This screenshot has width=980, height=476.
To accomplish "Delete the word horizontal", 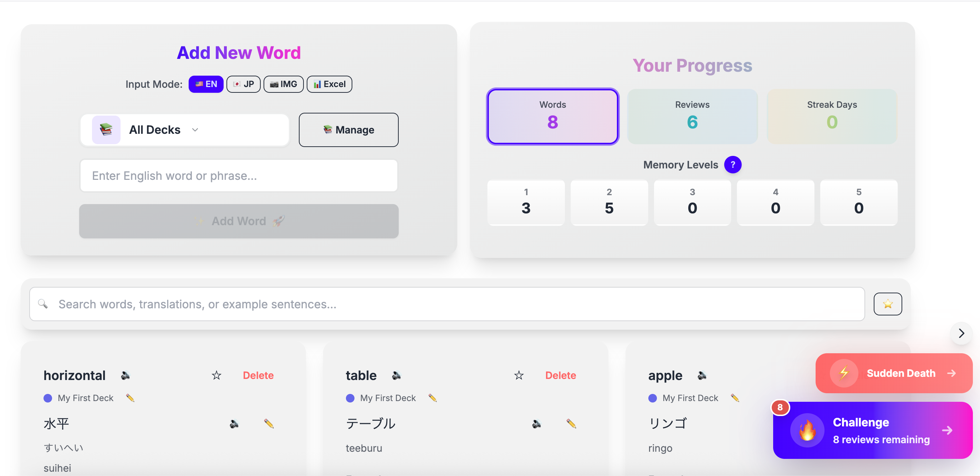I will coord(258,375).
